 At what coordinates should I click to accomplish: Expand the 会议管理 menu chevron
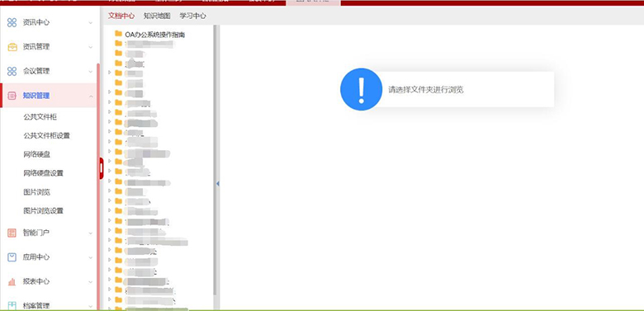click(91, 72)
